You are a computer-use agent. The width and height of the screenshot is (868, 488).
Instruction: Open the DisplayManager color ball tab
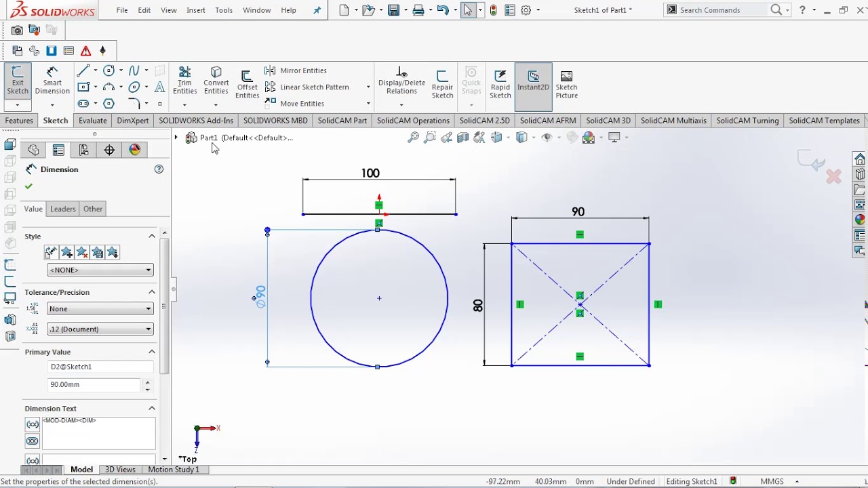[134, 150]
